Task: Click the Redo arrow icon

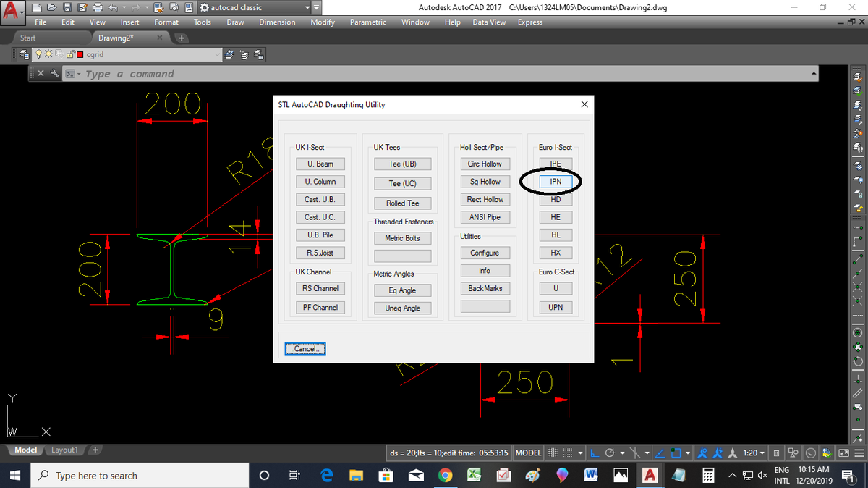Action: click(136, 7)
